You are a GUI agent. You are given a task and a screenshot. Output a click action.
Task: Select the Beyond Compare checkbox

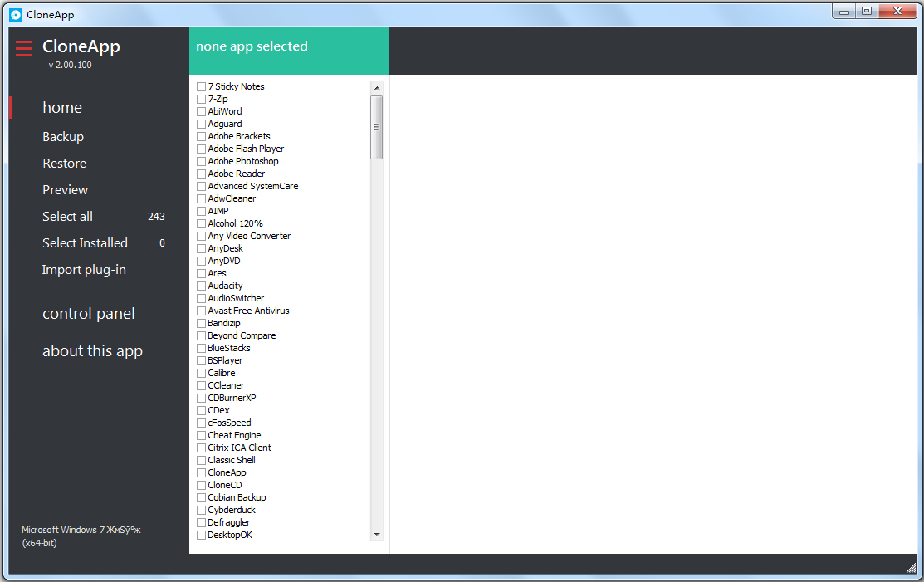pyautogui.click(x=202, y=335)
